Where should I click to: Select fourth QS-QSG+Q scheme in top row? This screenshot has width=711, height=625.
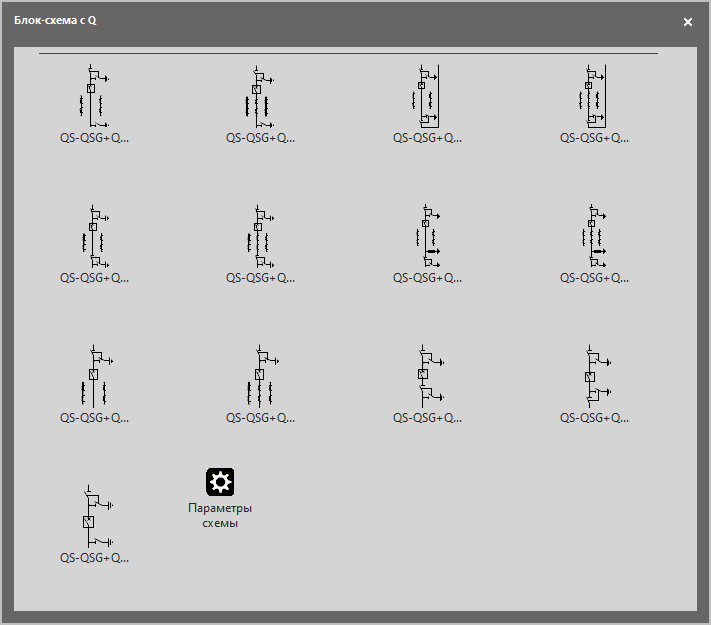pyautogui.click(x=594, y=96)
